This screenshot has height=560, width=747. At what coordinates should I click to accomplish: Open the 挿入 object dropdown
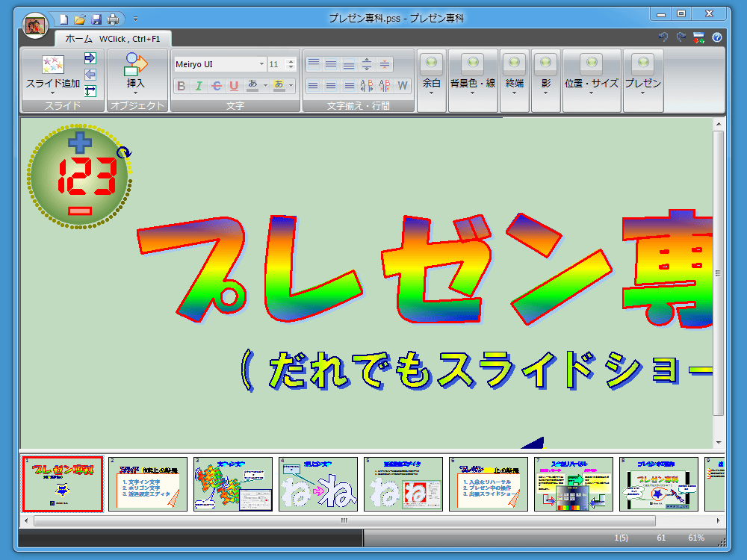click(x=136, y=74)
